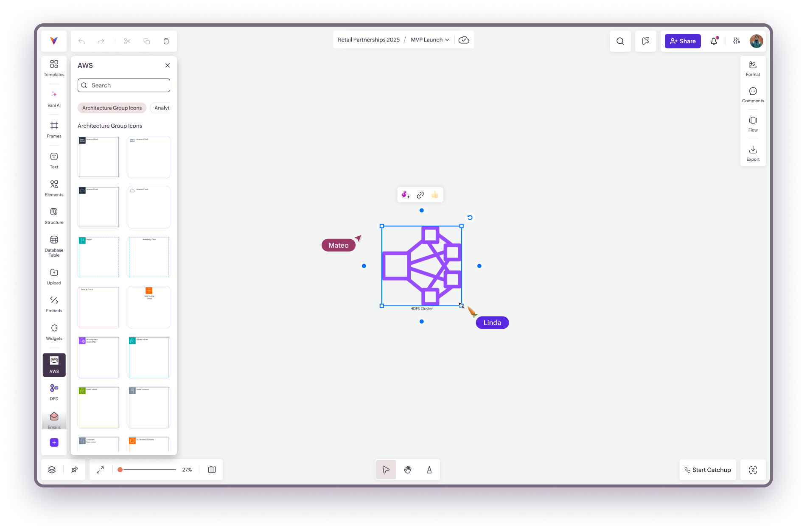The height and width of the screenshot is (532, 807).
Task: Click the Vani logo icon
Action: 54,41
